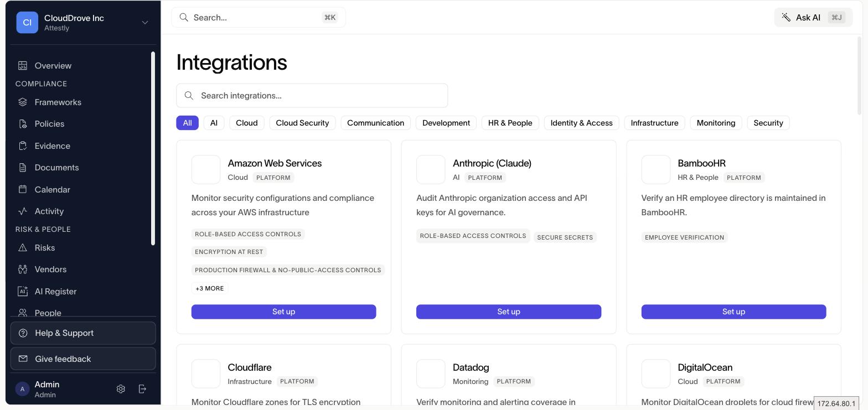Filter integrations by Cloud Security
Image resolution: width=868 pixels, height=410 pixels.
tap(302, 123)
